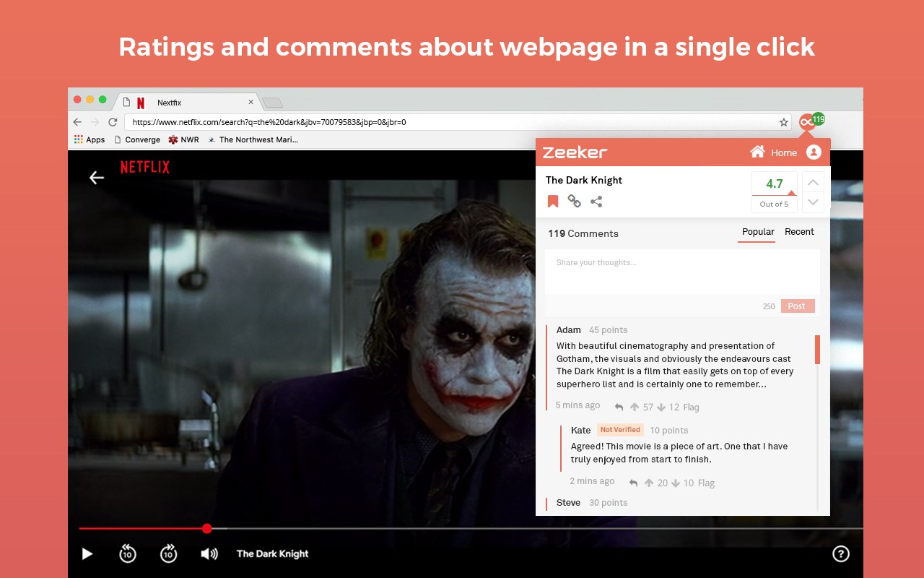Switch to the Recent comments tab
Viewport: 924px width, 578px height.
799,232
